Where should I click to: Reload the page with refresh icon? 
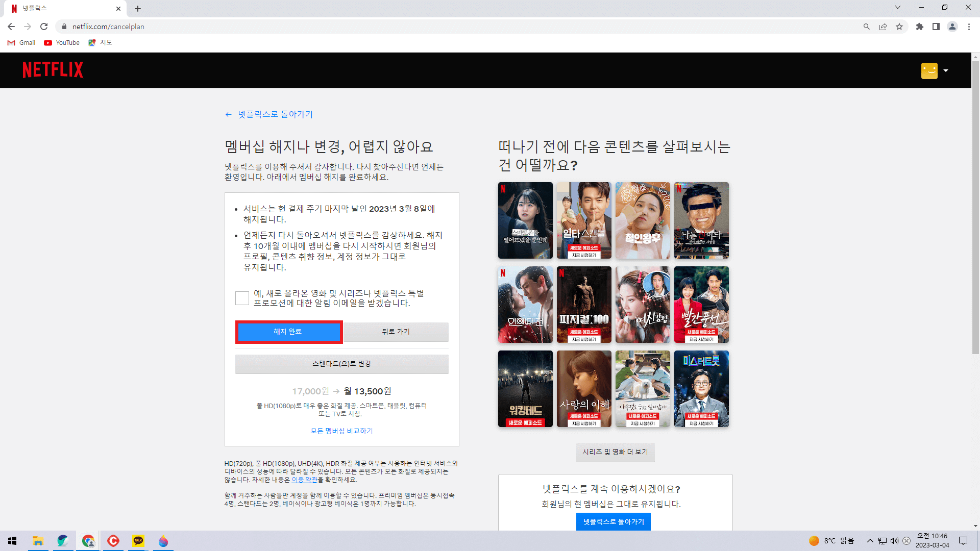pyautogui.click(x=44, y=27)
